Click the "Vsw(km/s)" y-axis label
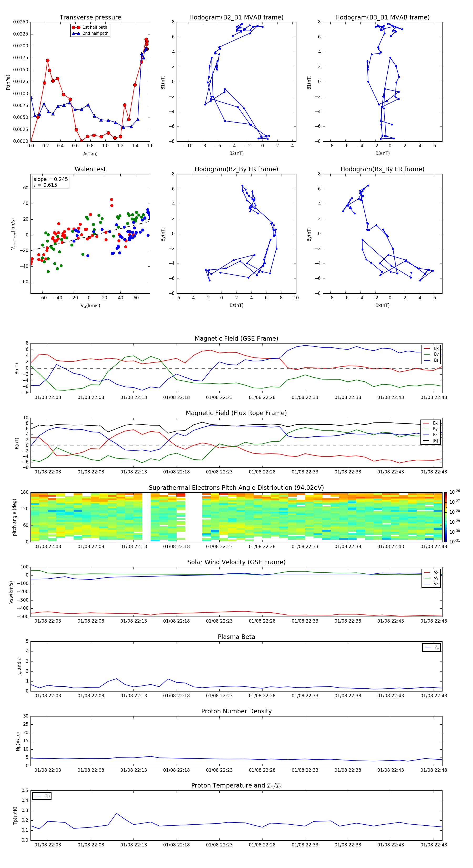 [11, 592]
